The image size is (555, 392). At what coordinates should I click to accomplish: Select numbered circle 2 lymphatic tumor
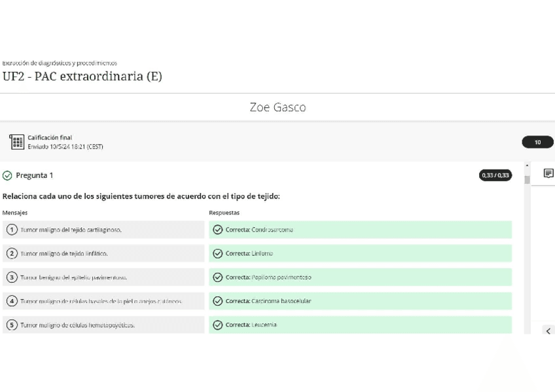click(12, 253)
